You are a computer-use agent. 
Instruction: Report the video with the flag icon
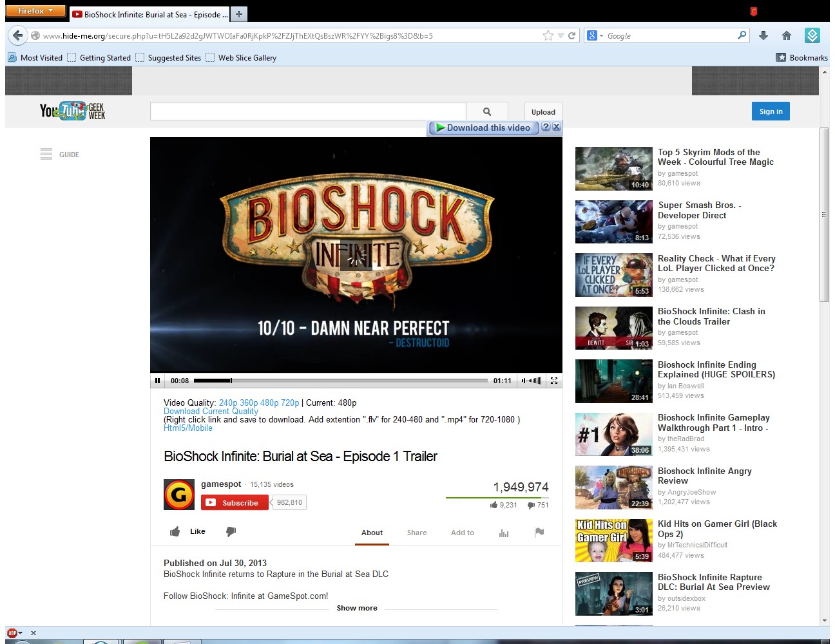[539, 532]
